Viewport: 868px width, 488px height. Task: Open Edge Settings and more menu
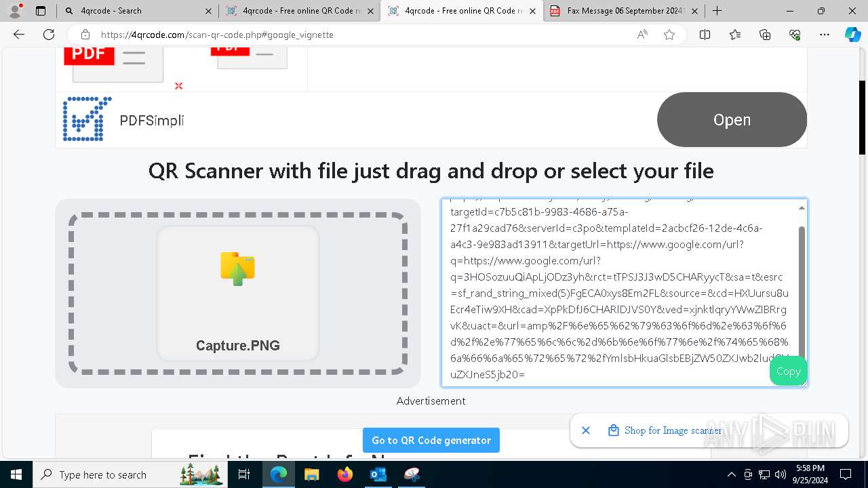coord(825,35)
